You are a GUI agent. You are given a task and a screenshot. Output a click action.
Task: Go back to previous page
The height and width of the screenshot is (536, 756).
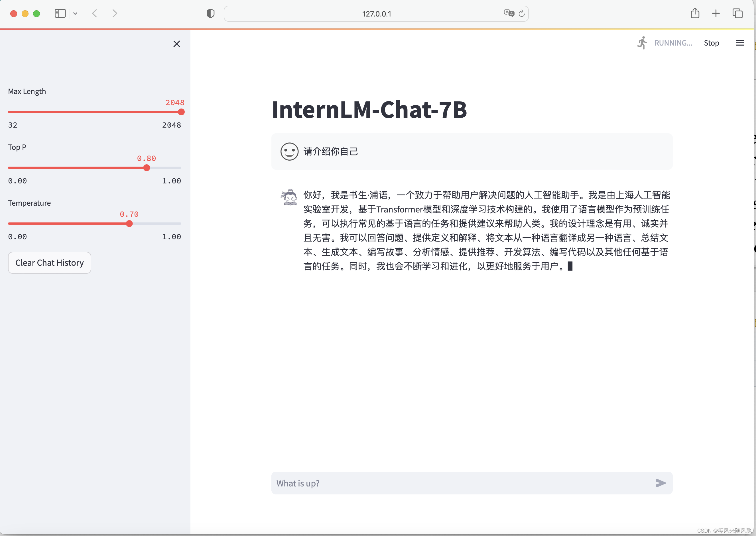(95, 14)
